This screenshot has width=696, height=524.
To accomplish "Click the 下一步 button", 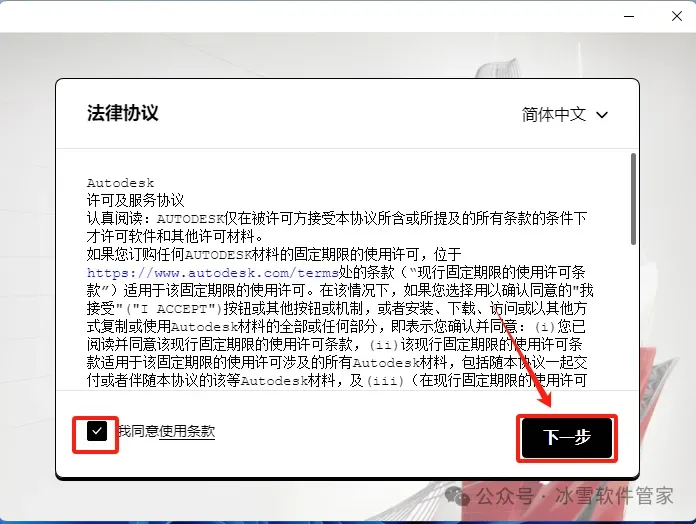I will 567,438.
